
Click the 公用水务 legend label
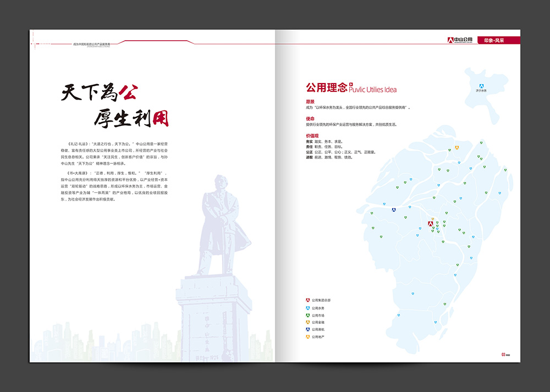tap(318, 308)
